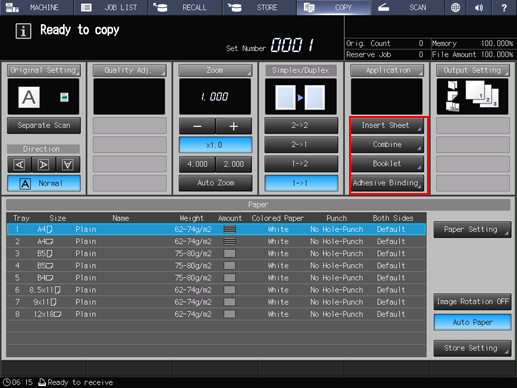Select tray 6 8.5x11 paper row

(216, 290)
